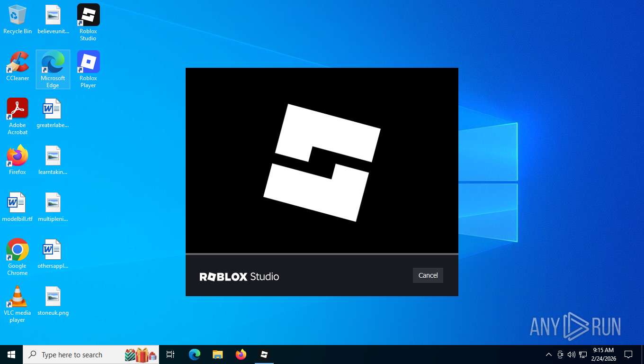Select the learntakin image file

point(53,160)
